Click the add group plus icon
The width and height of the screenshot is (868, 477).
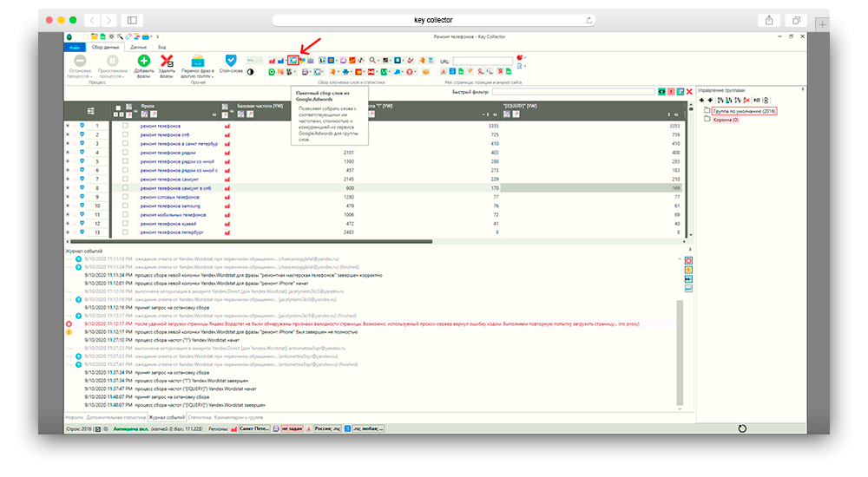tap(701, 100)
